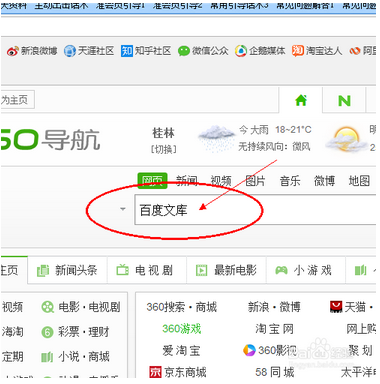Open the 58同城 link
Screen dimensions: 380x384
275,372
